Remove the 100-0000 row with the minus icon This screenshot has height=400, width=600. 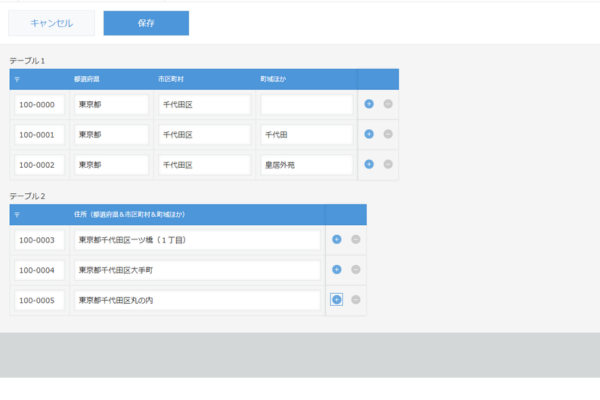(x=387, y=104)
